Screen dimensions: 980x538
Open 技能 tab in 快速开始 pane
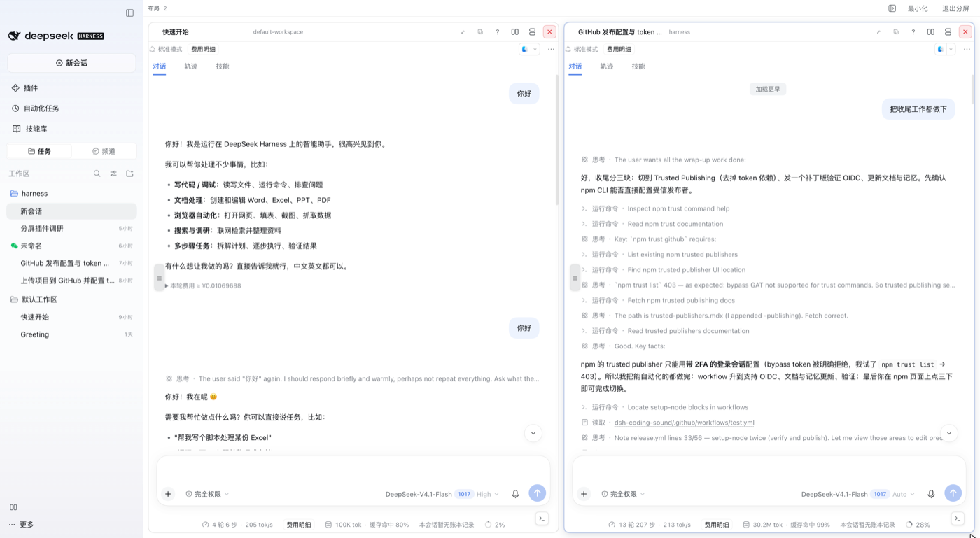click(x=223, y=66)
